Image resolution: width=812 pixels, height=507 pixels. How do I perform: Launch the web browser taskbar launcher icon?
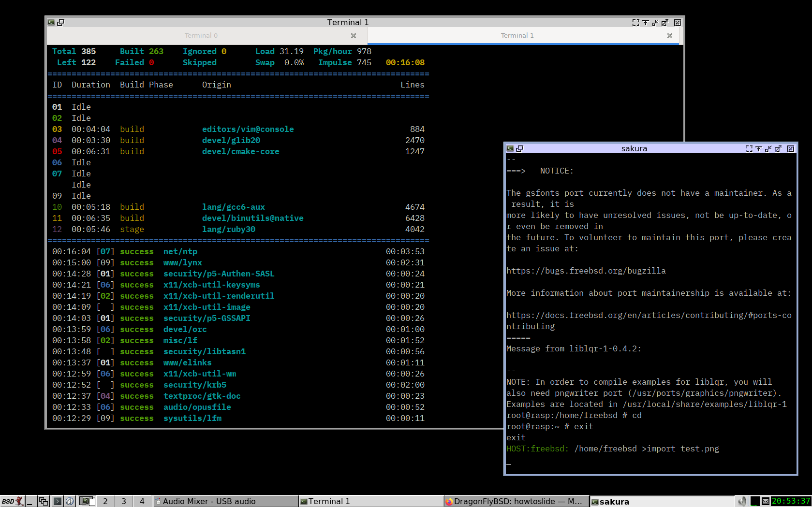coord(70,501)
